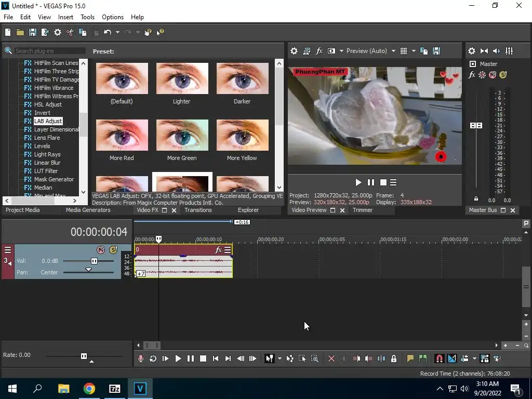
Task: Expand the split screen view dropdown arrow
Action: tap(341, 51)
